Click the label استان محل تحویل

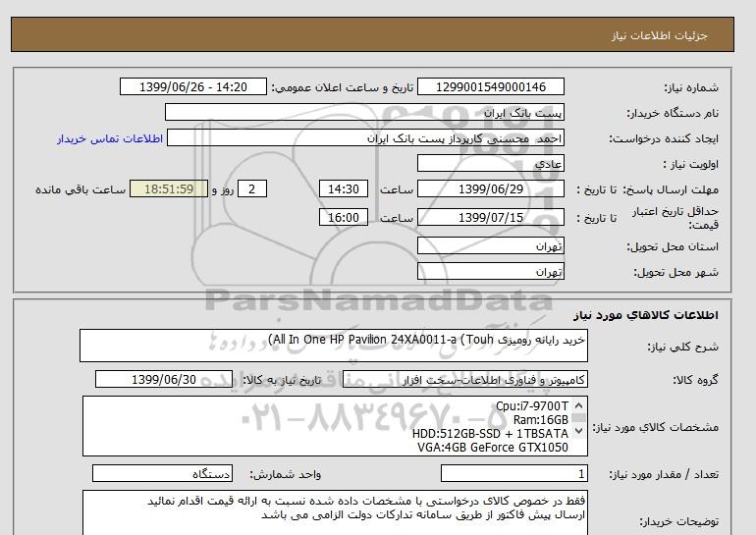click(673, 246)
